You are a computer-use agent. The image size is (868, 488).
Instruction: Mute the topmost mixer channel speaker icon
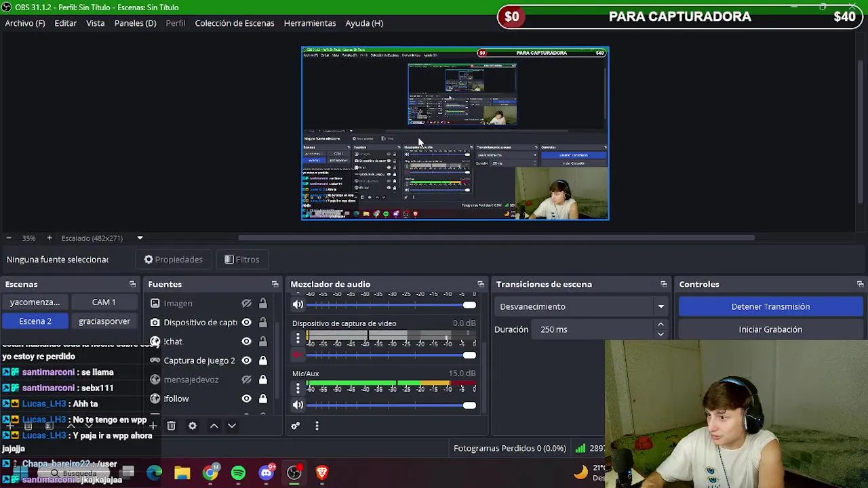tap(298, 305)
